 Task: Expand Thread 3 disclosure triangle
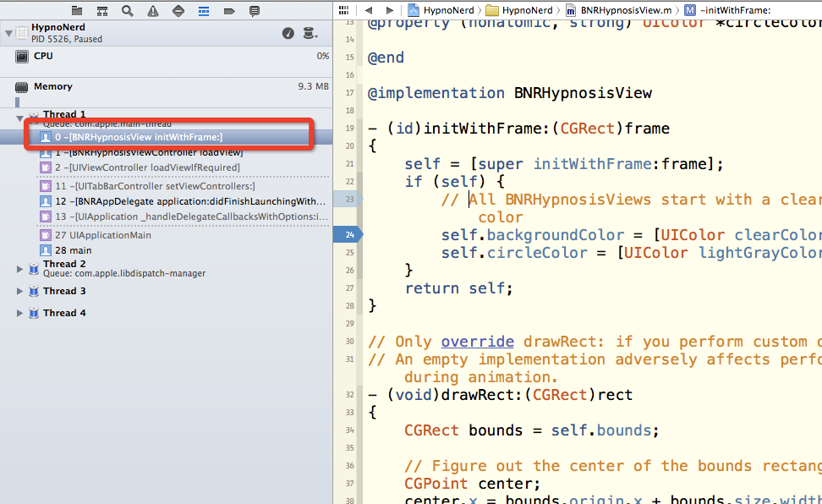coord(19,291)
